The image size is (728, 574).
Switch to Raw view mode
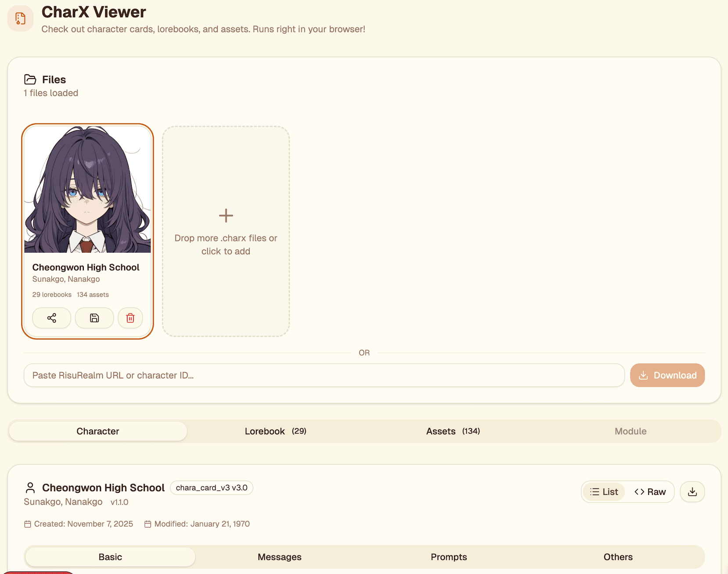point(650,491)
